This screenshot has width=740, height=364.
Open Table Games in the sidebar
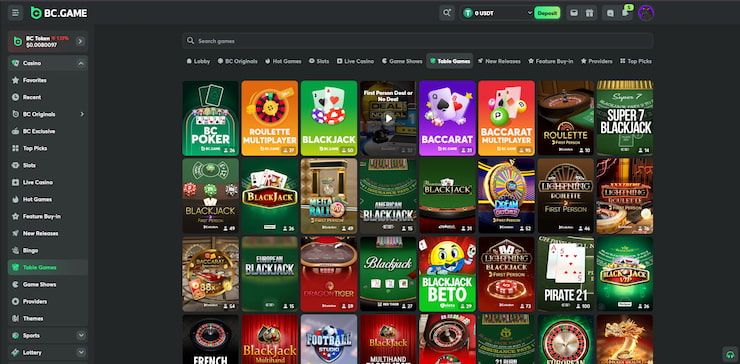48,267
